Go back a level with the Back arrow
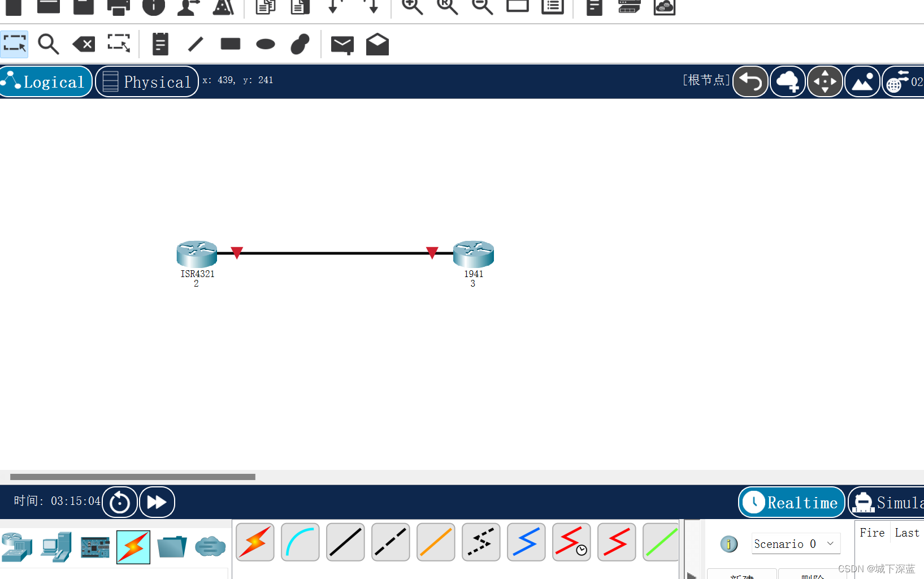The width and height of the screenshot is (924, 579). [x=751, y=81]
